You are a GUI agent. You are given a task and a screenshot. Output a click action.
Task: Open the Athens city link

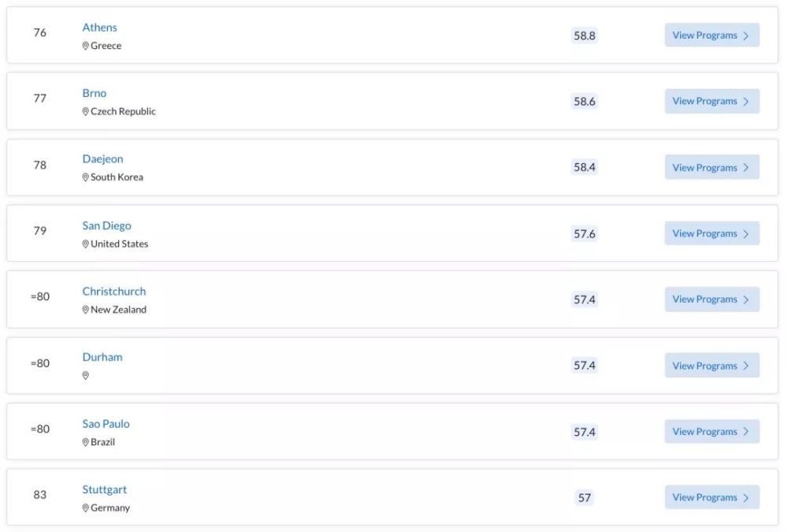99,28
